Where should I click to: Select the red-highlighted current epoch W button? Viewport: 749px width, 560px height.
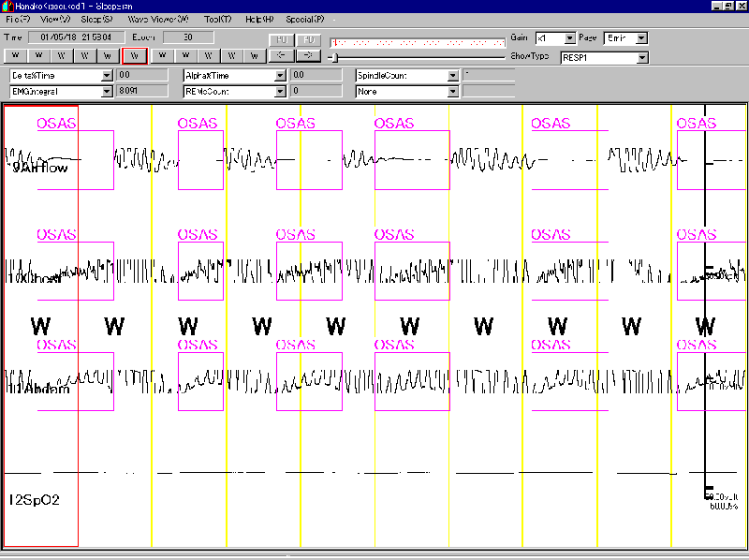click(135, 56)
